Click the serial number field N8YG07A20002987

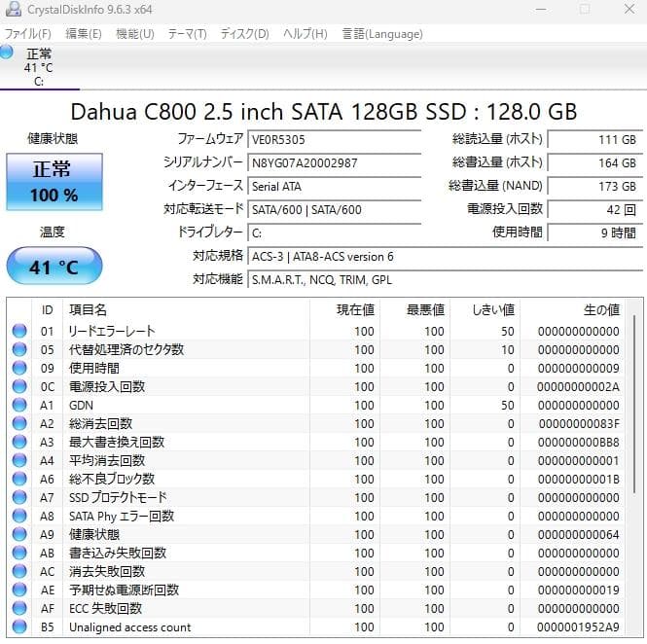[x=335, y=162]
